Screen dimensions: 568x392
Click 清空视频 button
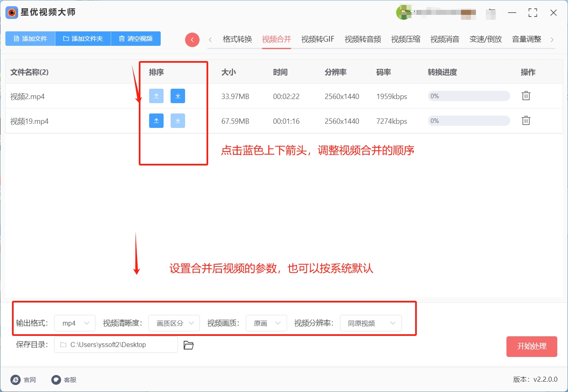point(136,38)
